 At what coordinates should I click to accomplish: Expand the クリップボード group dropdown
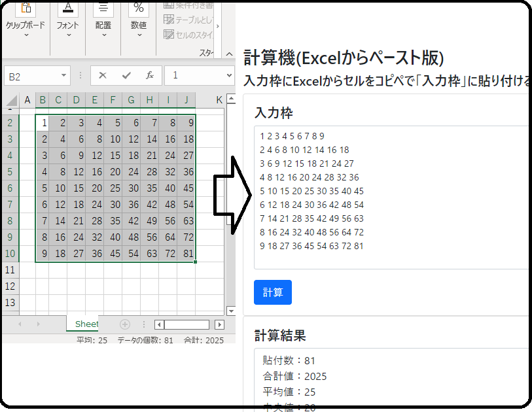[x=26, y=35]
